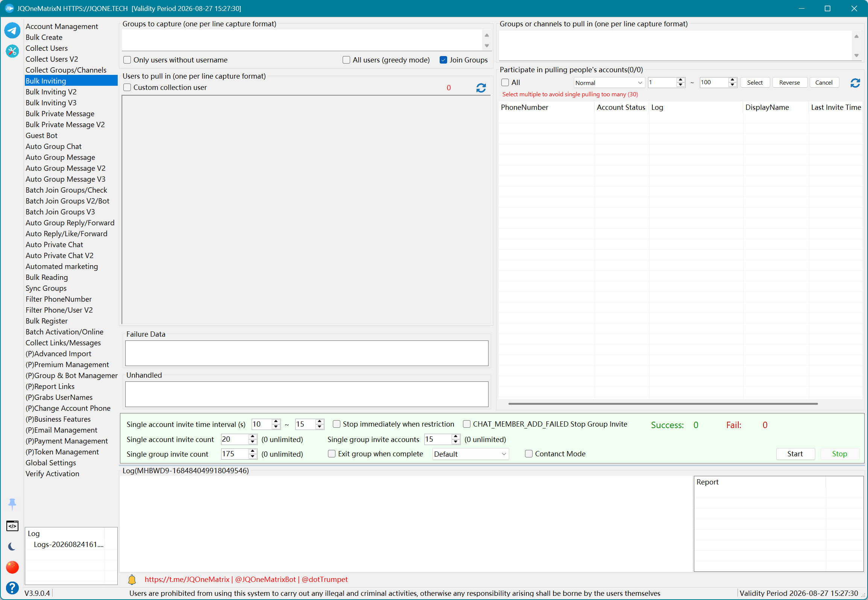
Task: Click the notification bell icon
Action: coord(132,579)
